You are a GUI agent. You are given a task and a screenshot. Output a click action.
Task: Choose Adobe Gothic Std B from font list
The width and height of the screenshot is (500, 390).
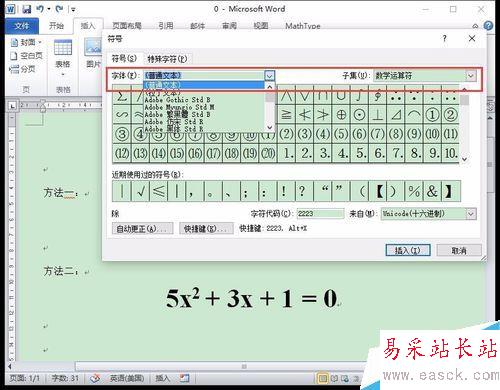pyautogui.click(x=177, y=100)
